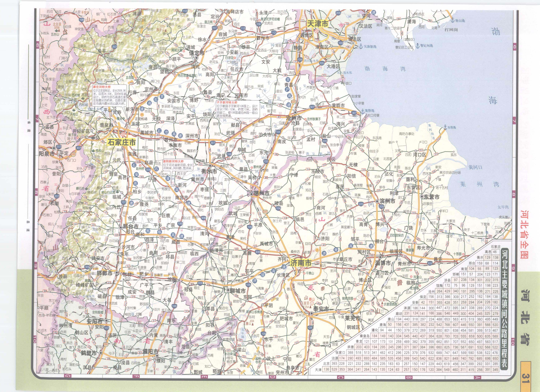Select the 鹤壁市 label
The image size is (540, 392).
click(x=89, y=353)
